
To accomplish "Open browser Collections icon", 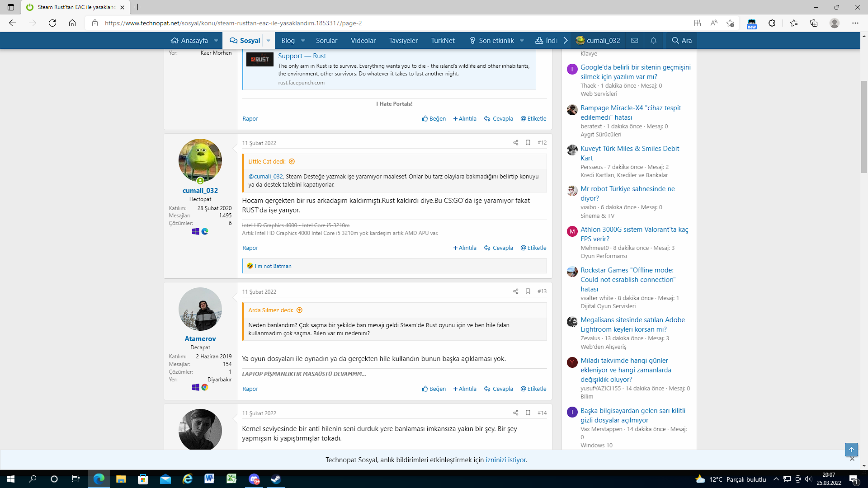I will [x=814, y=23].
